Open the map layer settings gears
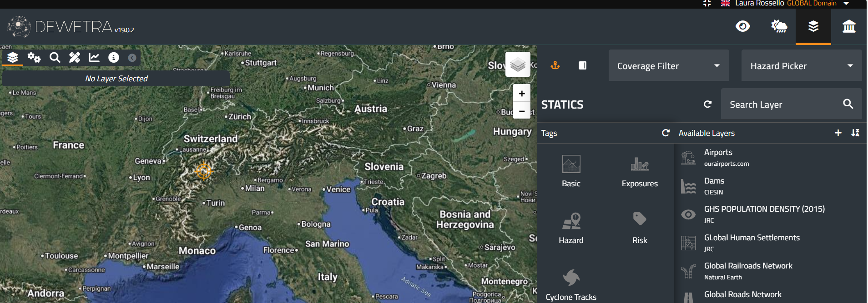The image size is (868, 303). click(x=34, y=57)
